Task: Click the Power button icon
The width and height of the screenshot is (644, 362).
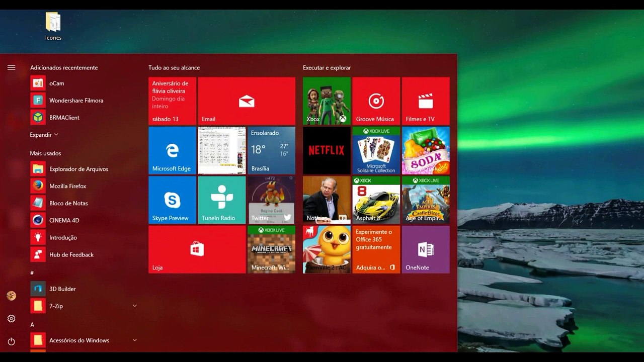Action: click(11, 341)
